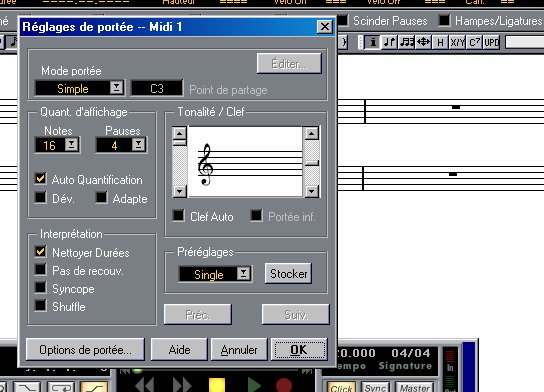This screenshot has width=544, height=392.
Task: Select the four-way move arrows icon
Action: [x=423, y=42]
